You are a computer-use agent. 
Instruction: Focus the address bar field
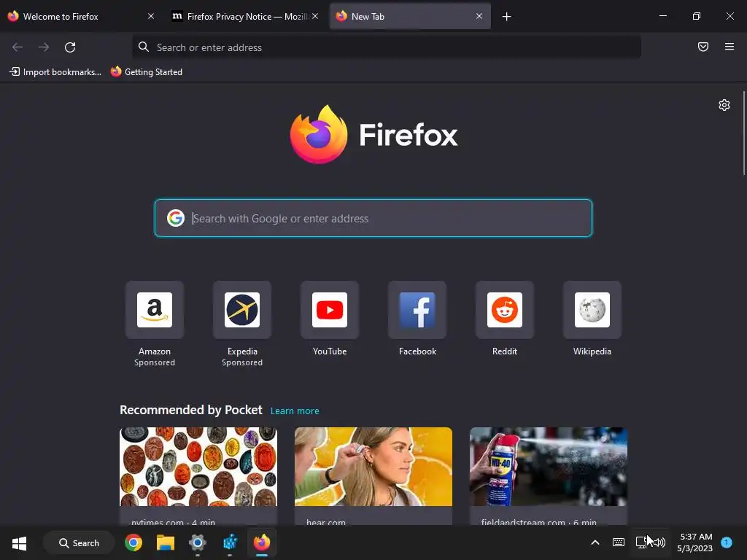(387, 47)
